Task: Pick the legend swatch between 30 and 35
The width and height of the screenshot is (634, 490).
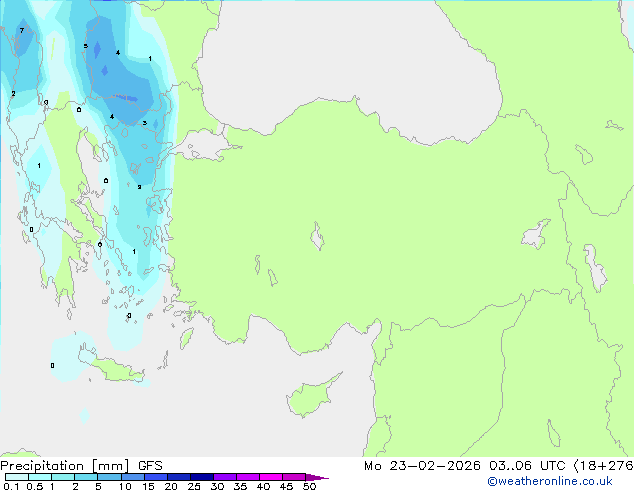Action: point(225,477)
